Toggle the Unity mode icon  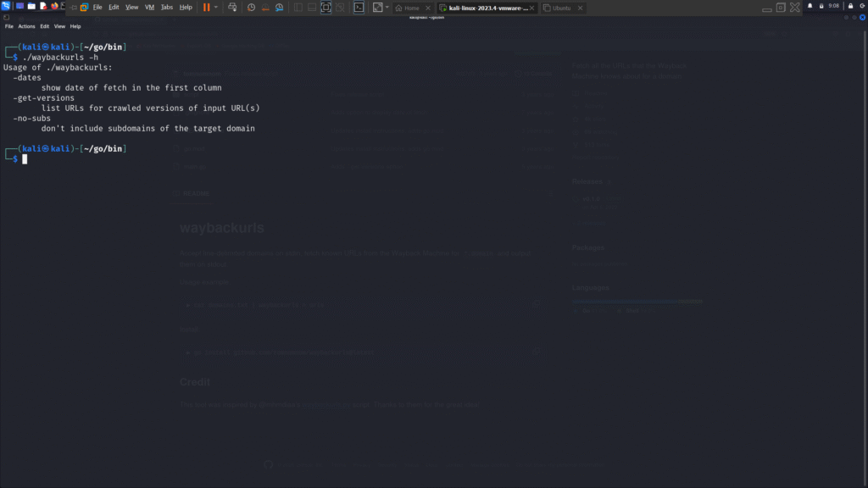(341, 7)
